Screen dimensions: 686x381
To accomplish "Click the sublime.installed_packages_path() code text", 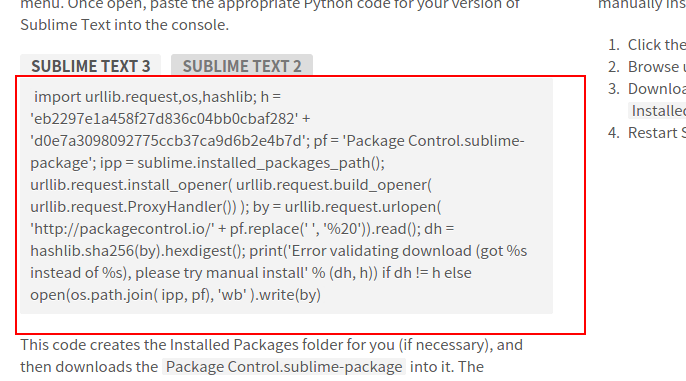I will [261, 163].
